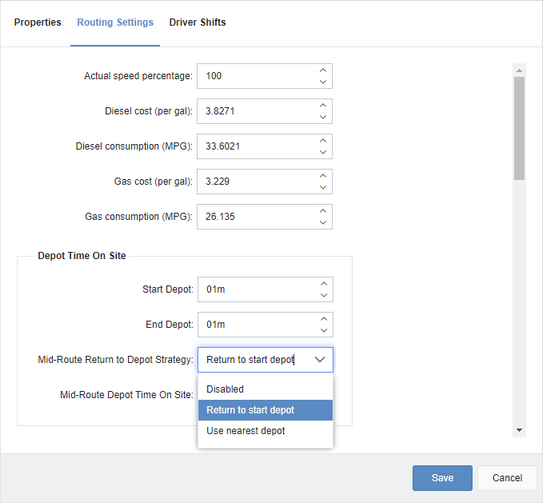Increase Diesel cost value using up arrow
543x503 pixels.
[x=323, y=105]
